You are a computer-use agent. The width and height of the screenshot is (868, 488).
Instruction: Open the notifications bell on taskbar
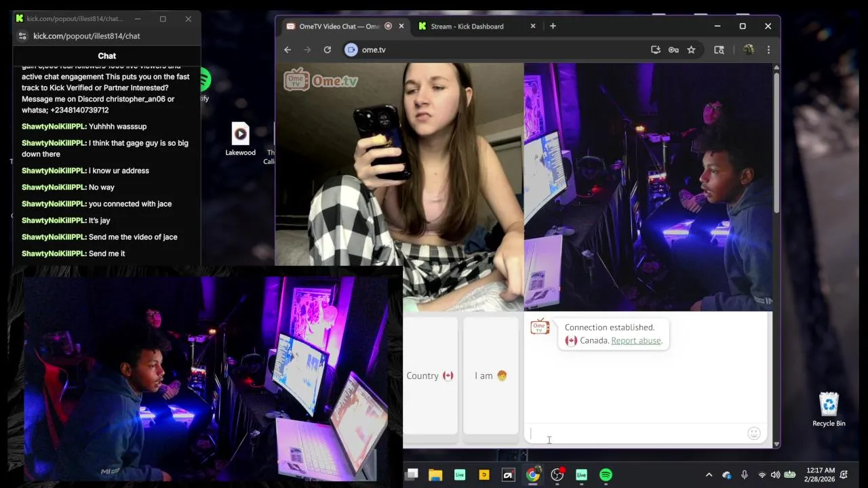click(844, 475)
